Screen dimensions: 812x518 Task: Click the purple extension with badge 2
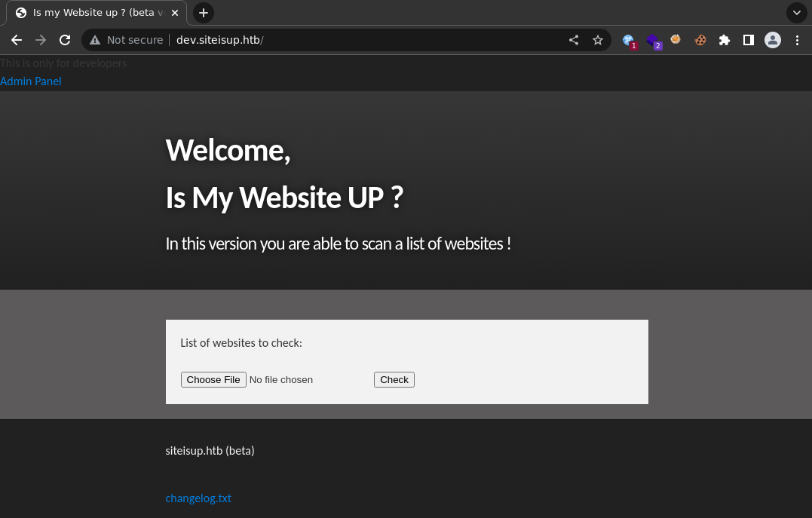[653, 40]
